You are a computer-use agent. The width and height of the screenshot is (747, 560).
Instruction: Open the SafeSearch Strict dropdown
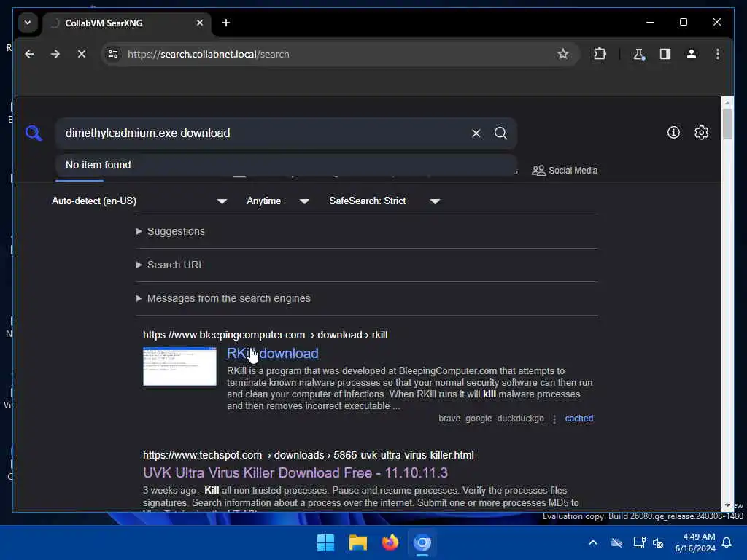pyautogui.click(x=384, y=201)
